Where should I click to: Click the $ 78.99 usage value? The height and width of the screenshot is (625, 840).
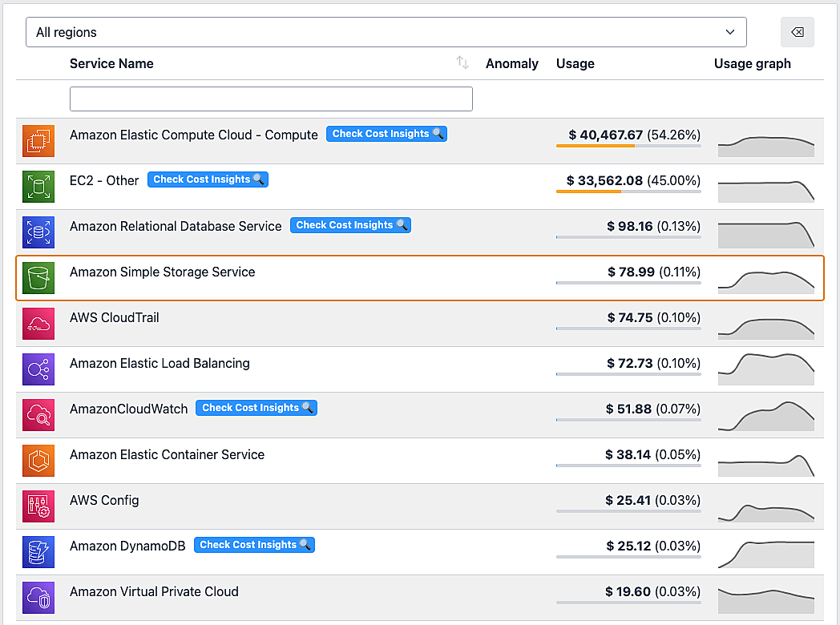(631, 272)
